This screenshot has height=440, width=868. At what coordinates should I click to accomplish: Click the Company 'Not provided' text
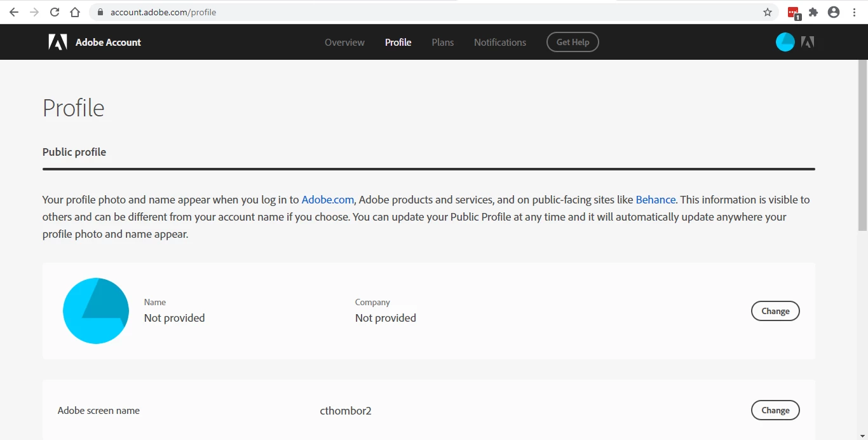coord(386,318)
